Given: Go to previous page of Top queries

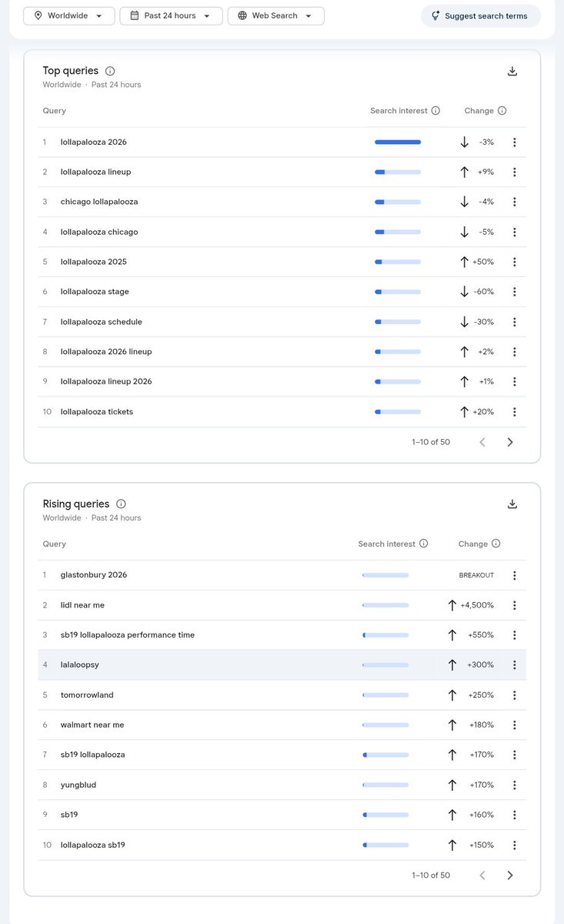Looking at the screenshot, I should [482, 442].
